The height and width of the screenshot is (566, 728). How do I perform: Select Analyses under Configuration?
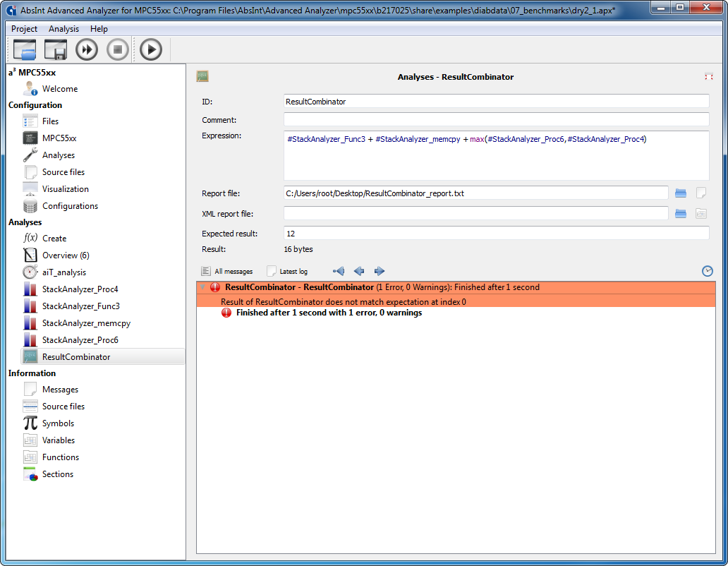(59, 155)
